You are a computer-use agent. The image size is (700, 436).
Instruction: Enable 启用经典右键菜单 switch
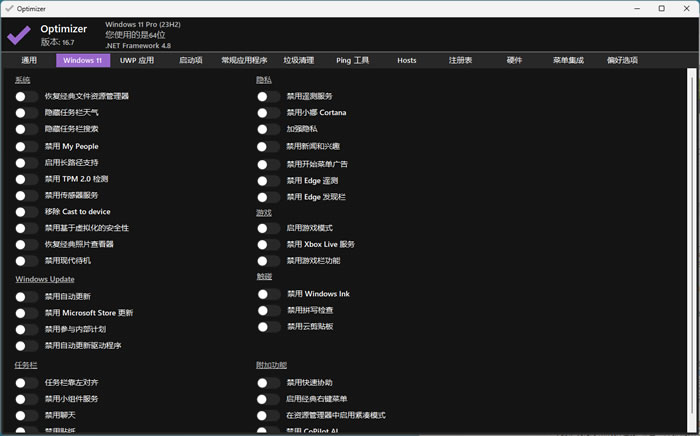click(269, 399)
